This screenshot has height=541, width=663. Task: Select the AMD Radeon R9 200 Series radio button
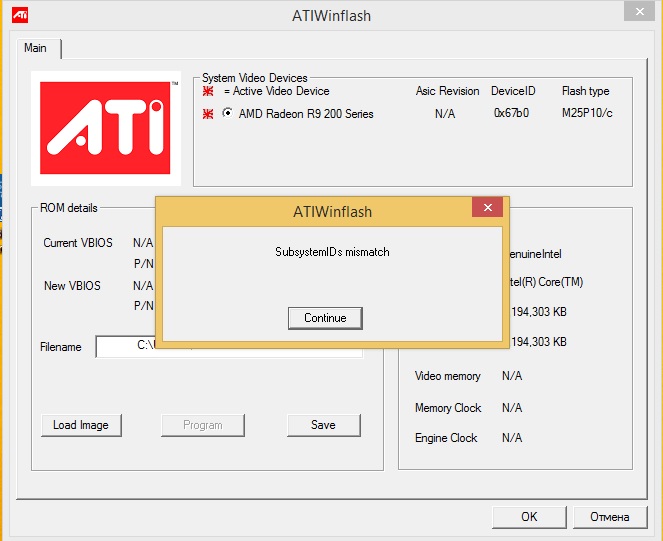tap(227, 113)
